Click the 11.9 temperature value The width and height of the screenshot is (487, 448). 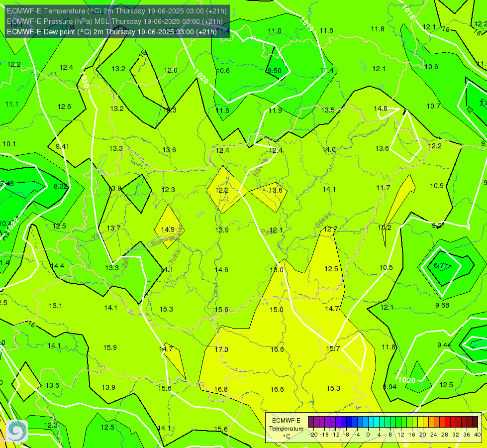tap(275, 111)
